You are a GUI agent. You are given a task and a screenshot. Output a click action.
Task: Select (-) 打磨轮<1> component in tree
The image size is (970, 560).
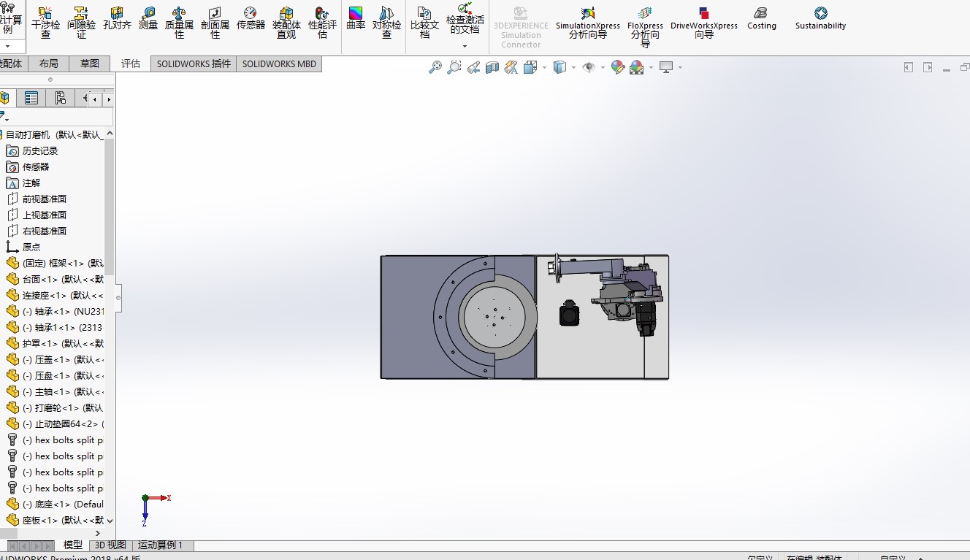[63, 407]
